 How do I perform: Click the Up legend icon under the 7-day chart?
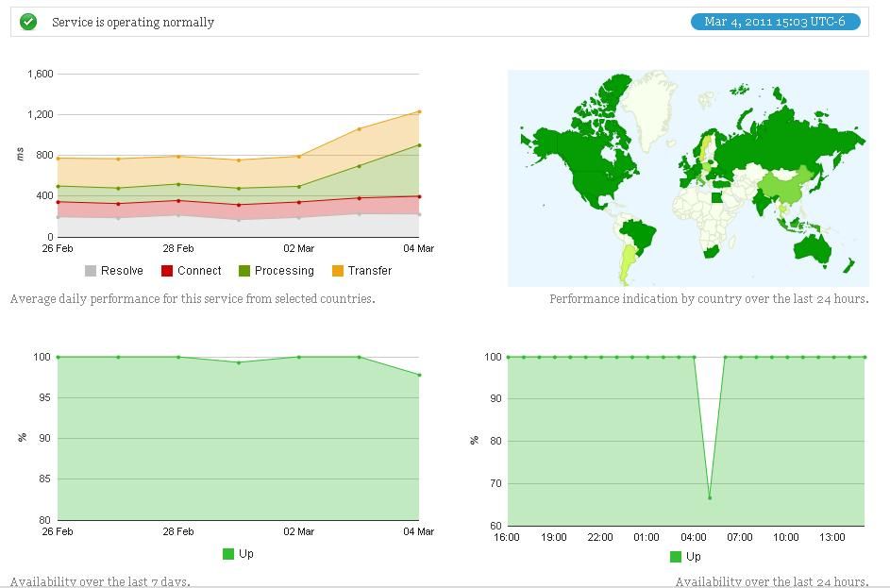click(x=227, y=554)
